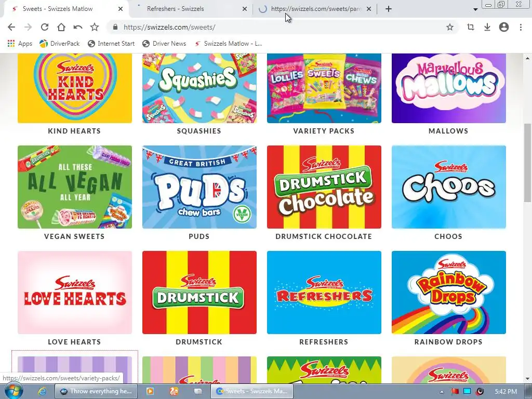
Task: Click the star icon beside the undo arrow
Action: point(95,27)
